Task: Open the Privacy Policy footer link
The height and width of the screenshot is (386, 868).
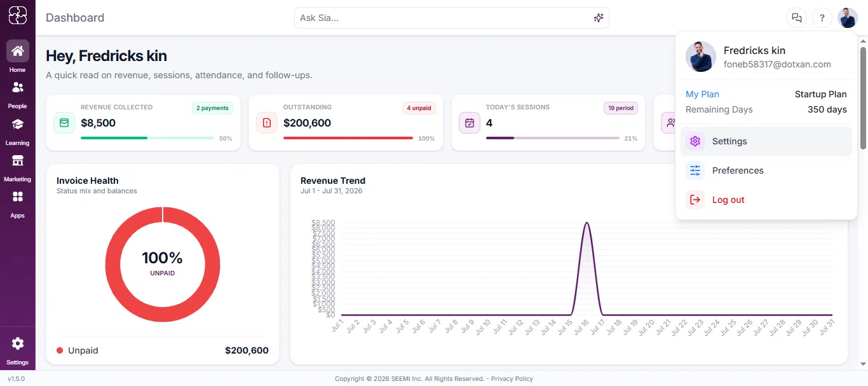Action: click(512, 379)
